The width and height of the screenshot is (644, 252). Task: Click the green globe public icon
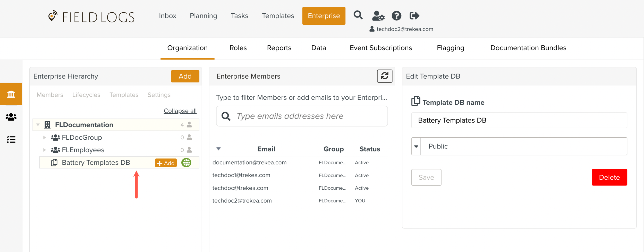tap(186, 163)
